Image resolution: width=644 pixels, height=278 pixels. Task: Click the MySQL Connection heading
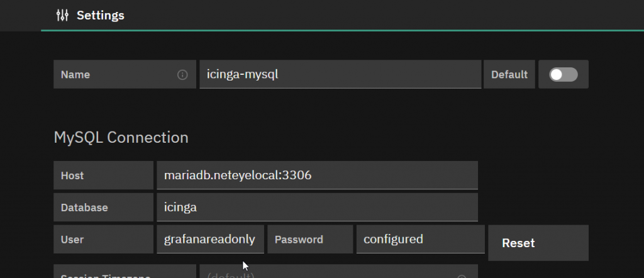click(121, 137)
